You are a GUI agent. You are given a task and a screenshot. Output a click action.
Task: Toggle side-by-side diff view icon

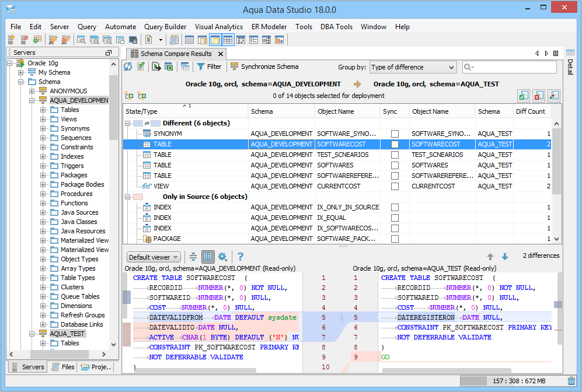pyautogui.click(x=208, y=257)
